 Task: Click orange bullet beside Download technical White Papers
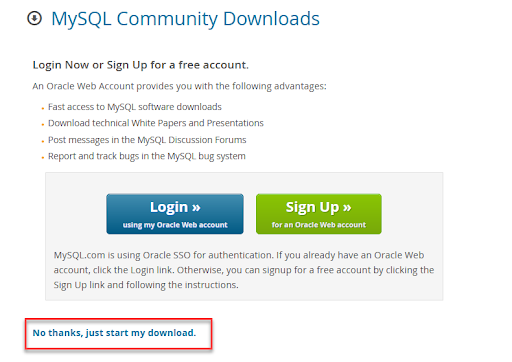[43, 125]
